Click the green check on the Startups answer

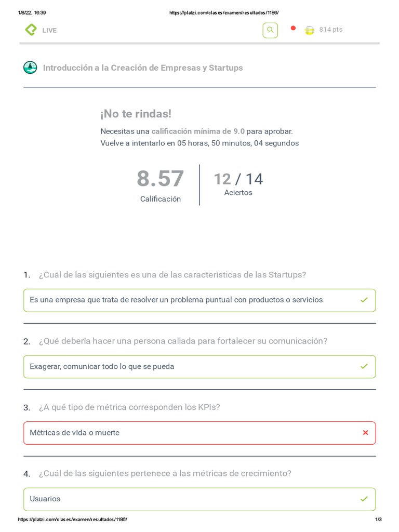(364, 300)
